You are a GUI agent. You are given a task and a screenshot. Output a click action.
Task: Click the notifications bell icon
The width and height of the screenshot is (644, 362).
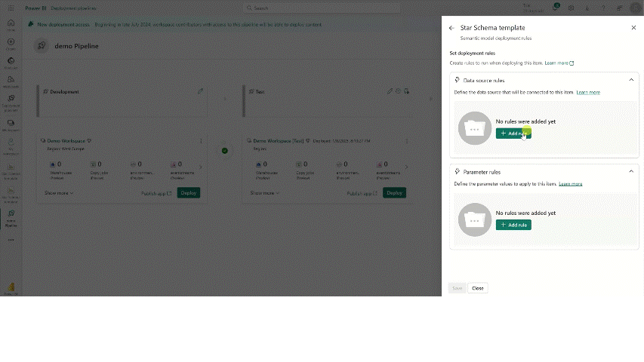pos(556,8)
